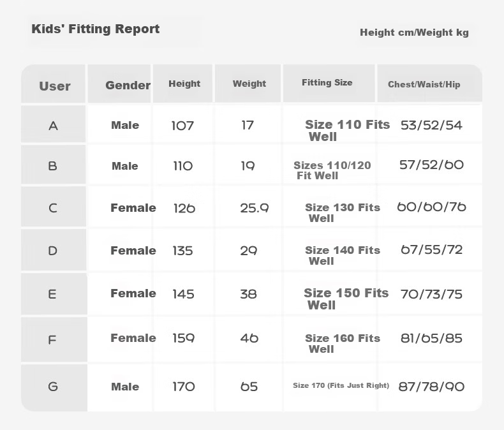Select the Fitting Size column header
This screenshot has height=430, width=504.
click(327, 82)
